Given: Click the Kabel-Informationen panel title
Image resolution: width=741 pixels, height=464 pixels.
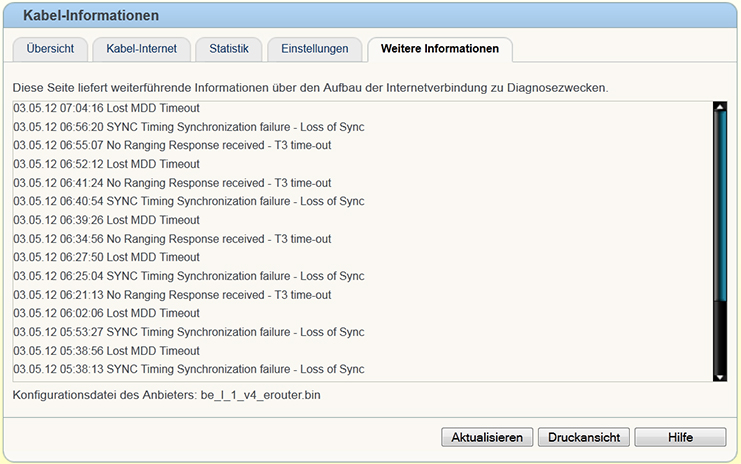Looking at the screenshot, I should (x=90, y=16).
